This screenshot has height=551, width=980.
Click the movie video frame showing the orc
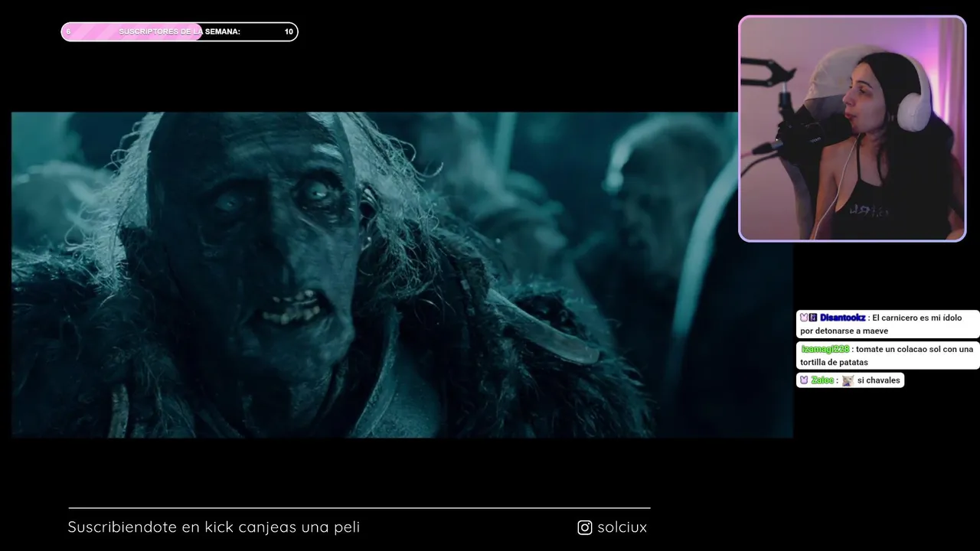pyautogui.click(x=402, y=275)
